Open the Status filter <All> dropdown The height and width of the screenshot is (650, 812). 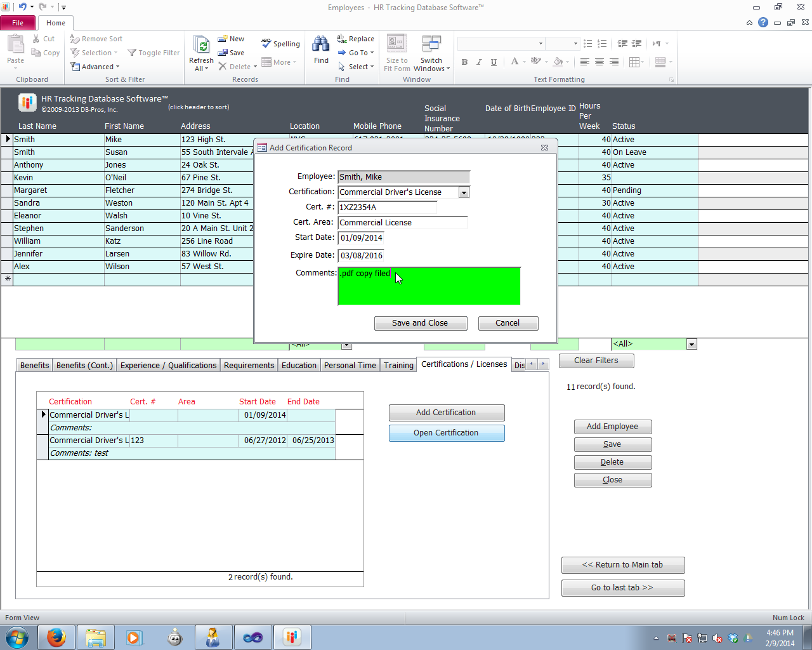point(691,344)
